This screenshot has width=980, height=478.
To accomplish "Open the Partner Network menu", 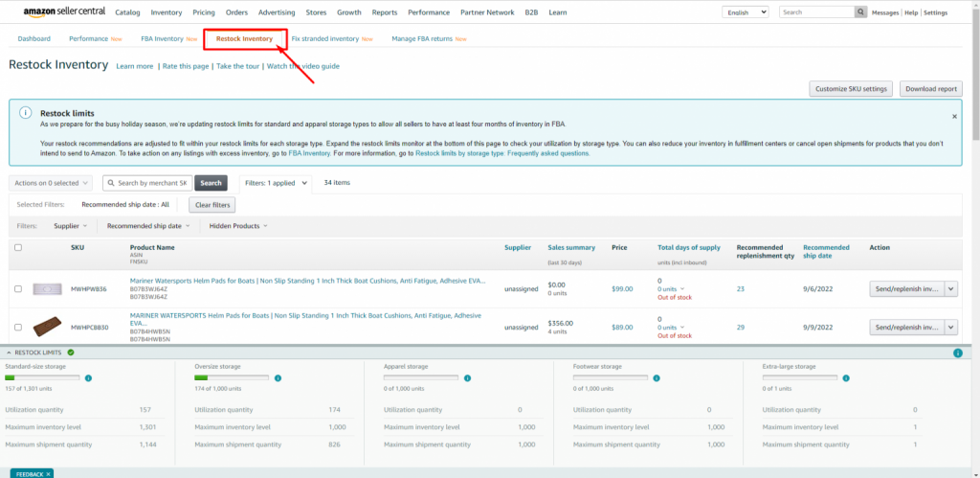I will (x=487, y=12).
